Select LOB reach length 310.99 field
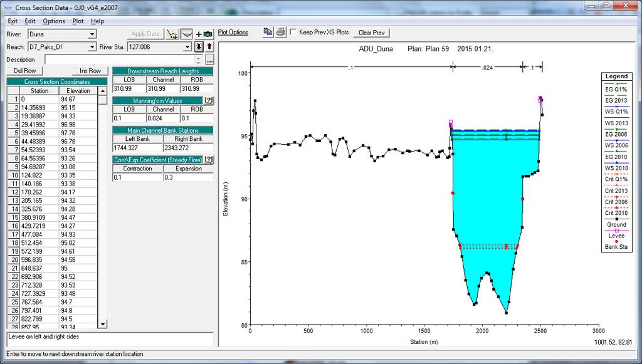 coord(129,88)
